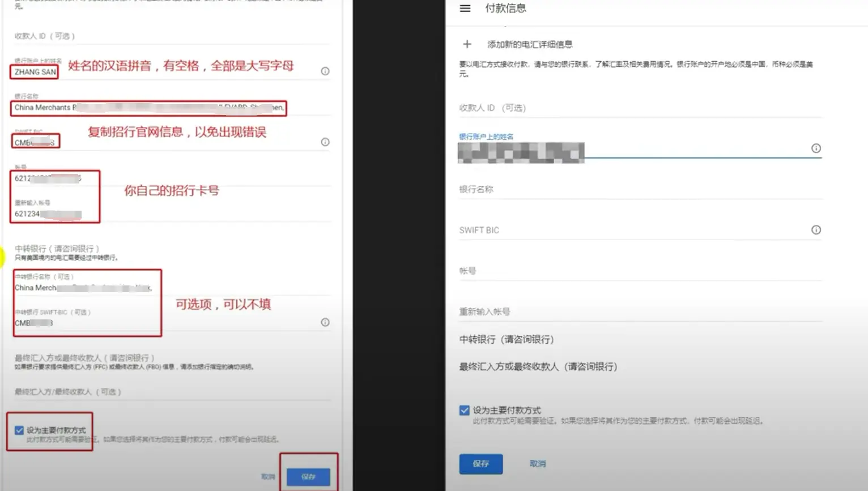Click the 付款信息 page title
The height and width of the screenshot is (491, 868).
[x=505, y=8]
